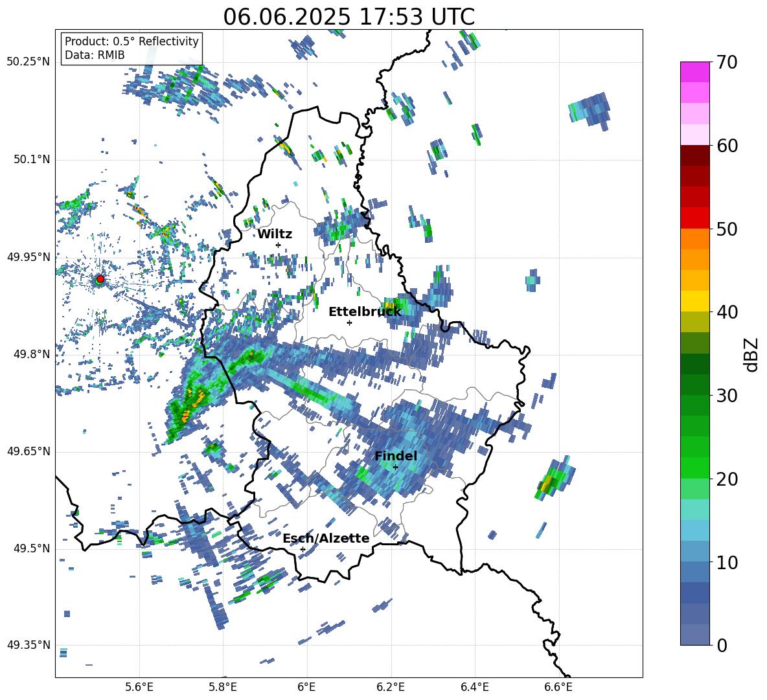This screenshot has width=767, height=700.
Task: Click the 6.2°E longitude label
Action: pyautogui.click(x=391, y=687)
